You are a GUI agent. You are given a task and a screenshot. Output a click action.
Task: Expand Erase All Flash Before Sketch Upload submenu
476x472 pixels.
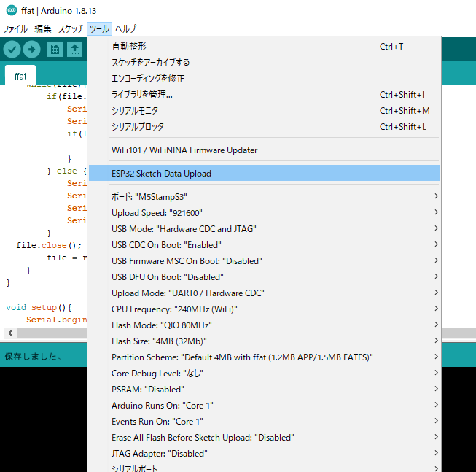pos(264,438)
